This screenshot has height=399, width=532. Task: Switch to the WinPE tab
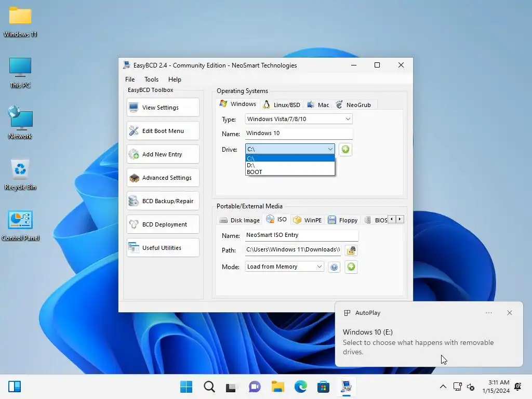click(308, 220)
